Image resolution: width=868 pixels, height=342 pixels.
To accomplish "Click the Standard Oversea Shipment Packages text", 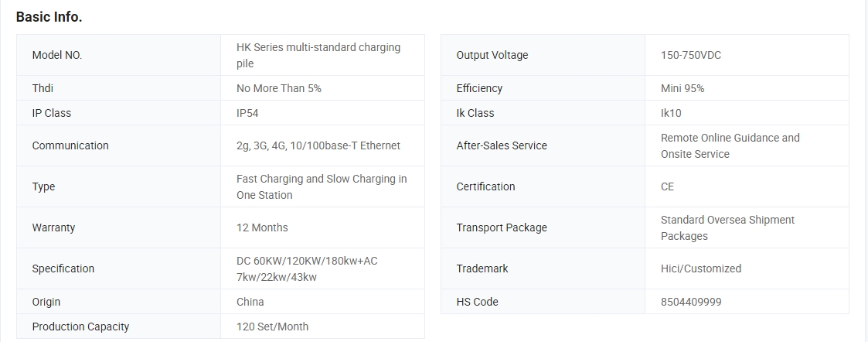I will click(x=727, y=227).
